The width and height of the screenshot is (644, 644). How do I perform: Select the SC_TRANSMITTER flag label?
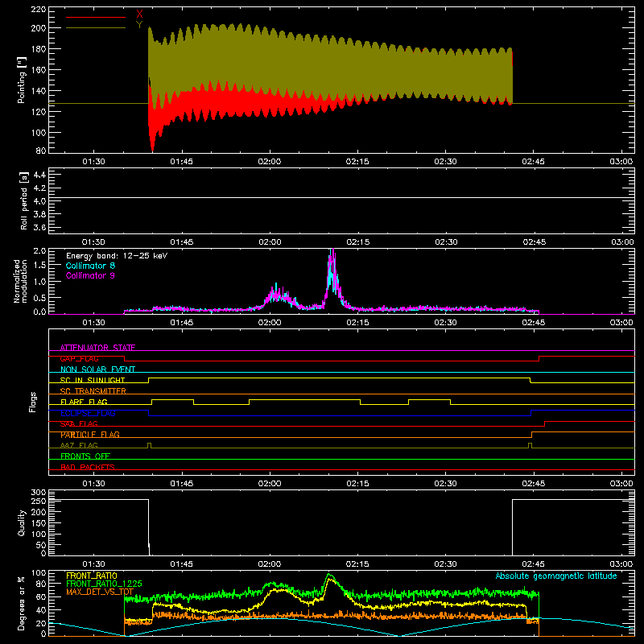pyautogui.click(x=93, y=391)
